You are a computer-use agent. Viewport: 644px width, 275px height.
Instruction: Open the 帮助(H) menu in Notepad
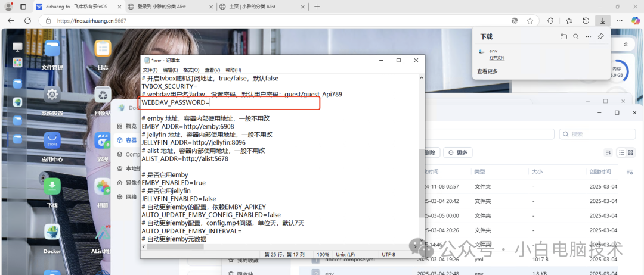[233, 70]
